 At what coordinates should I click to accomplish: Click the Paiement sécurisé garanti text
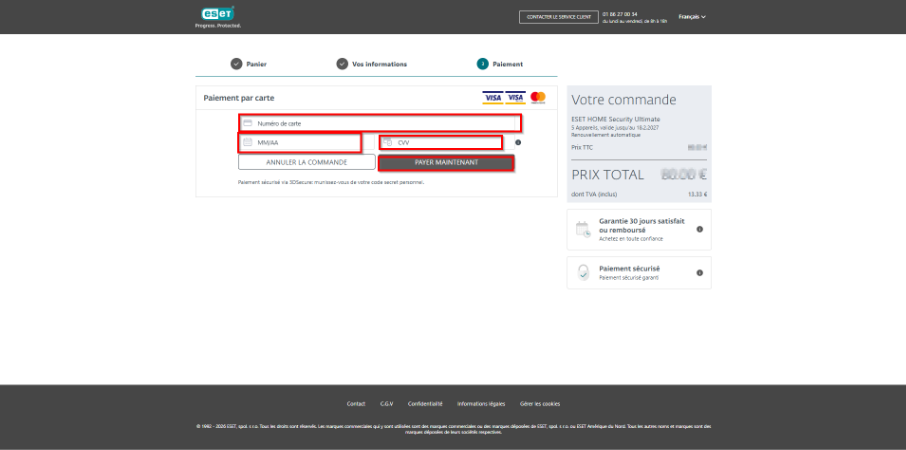point(629,278)
